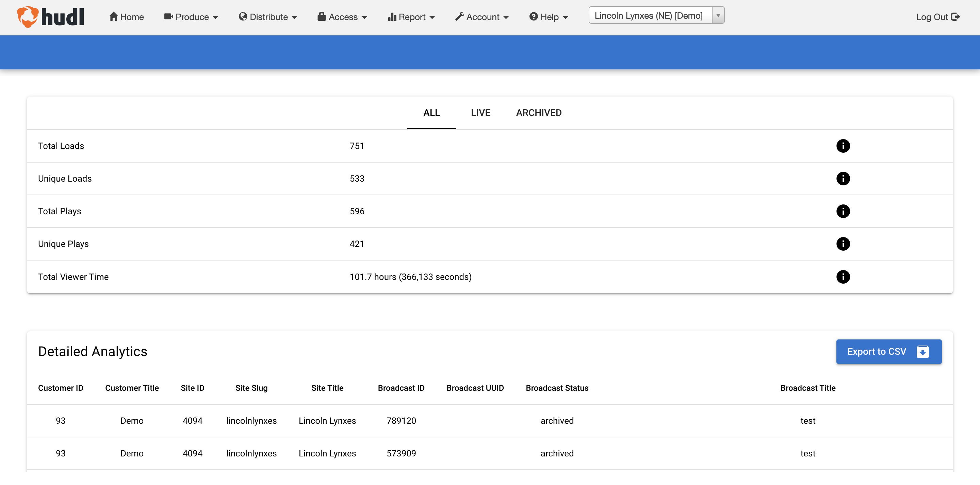This screenshot has height=485, width=980.
Task: Click the Home house icon
Action: [113, 16]
